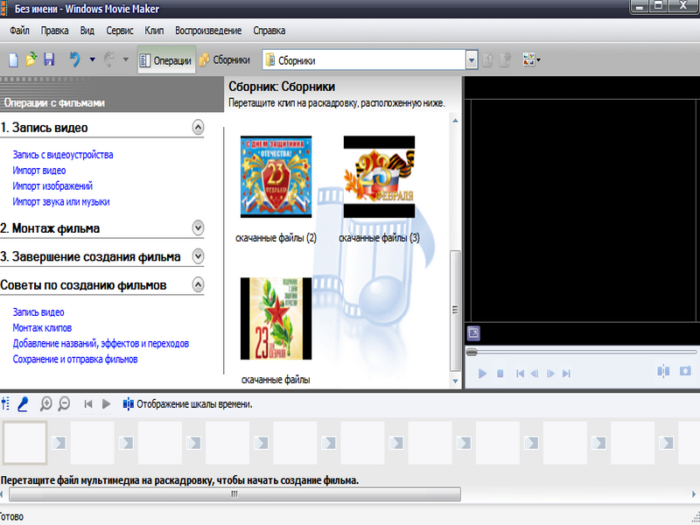The height and width of the screenshot is (525, 700).
Task: Open Добавление названий, эффектов и переходов link
Action: tap(101, 343)
